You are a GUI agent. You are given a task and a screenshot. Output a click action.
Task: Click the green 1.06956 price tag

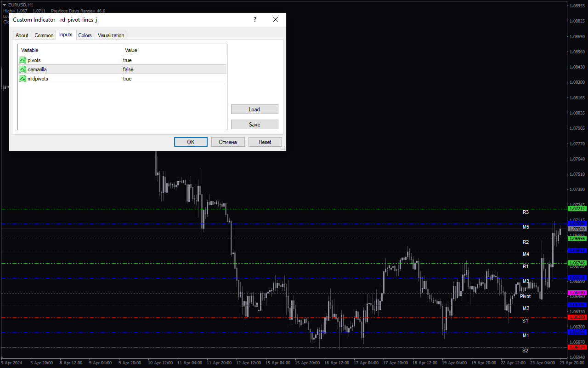coord(577,239)
